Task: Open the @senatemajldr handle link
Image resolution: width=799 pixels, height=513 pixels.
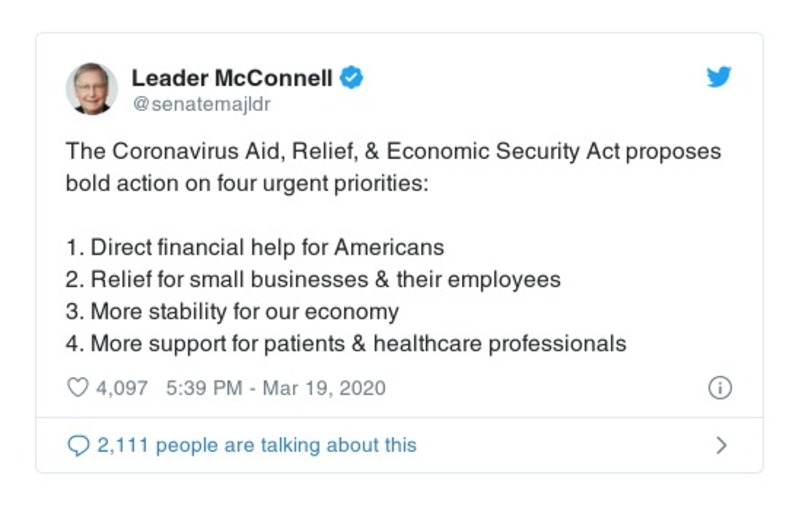Action: (201, 104)
